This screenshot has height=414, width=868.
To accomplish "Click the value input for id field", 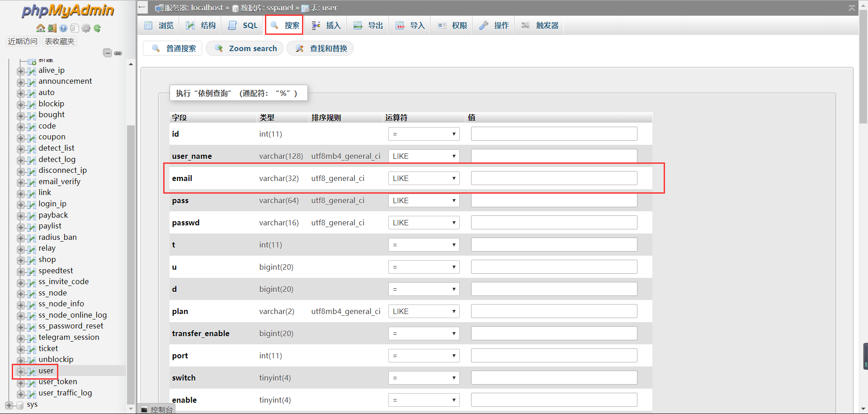I will click(554, 134).
